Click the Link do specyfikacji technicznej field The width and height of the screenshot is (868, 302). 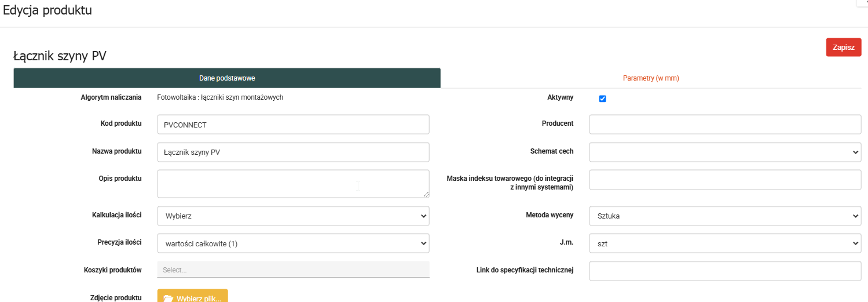point(725,271)
